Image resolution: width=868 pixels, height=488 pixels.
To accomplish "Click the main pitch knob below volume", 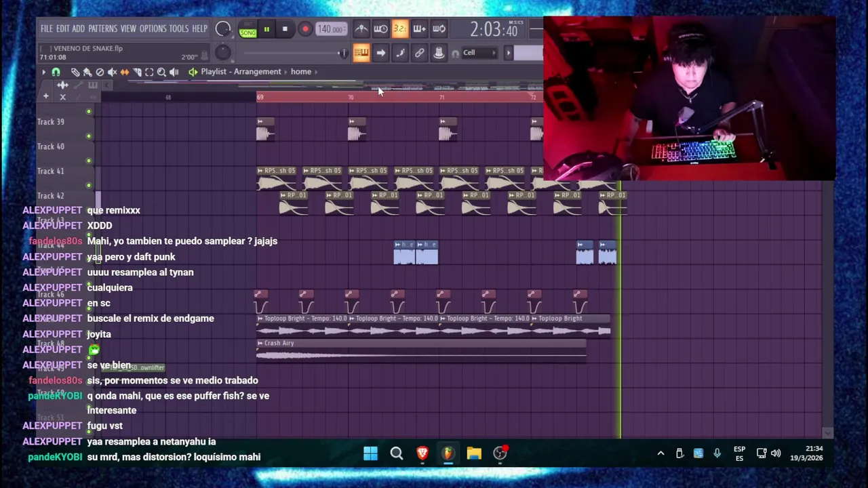I will pyautogui.click(x=222, y=52).
